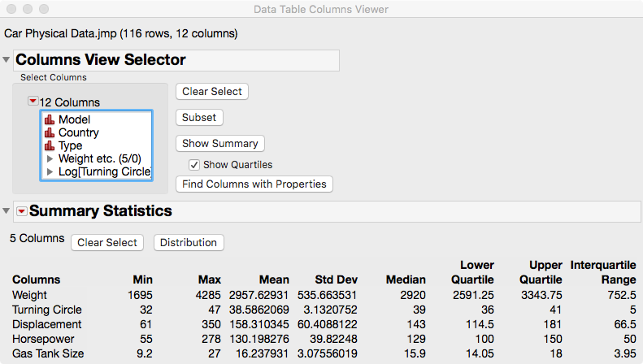Click Find Columns with Properties button
The image size is (643, 364).
click(x=254, y=184)
